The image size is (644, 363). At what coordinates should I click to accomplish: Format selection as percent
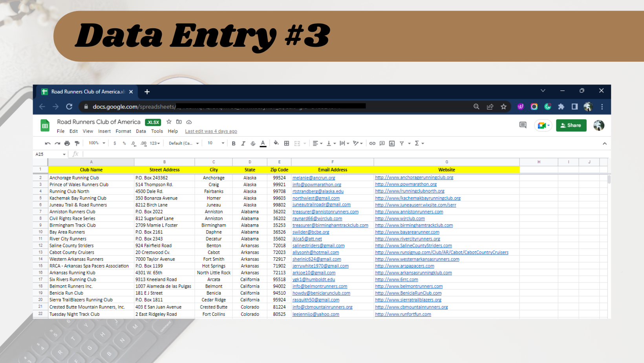[124, 143]
